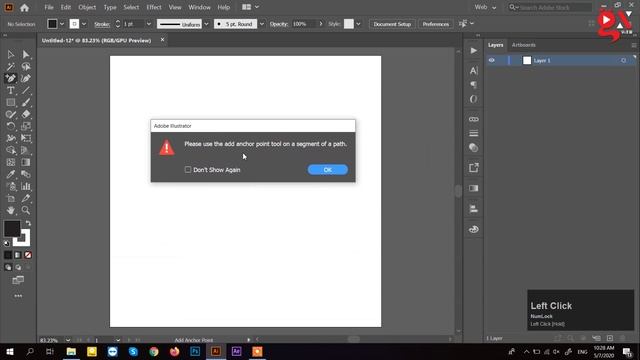The width and height of the screenshot is (640, 360).
Task: Open the File menu
Action: [x=49, y=7]
